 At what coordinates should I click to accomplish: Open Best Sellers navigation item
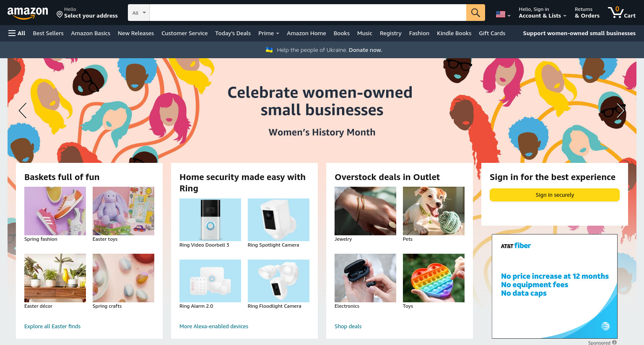point(48,33)
